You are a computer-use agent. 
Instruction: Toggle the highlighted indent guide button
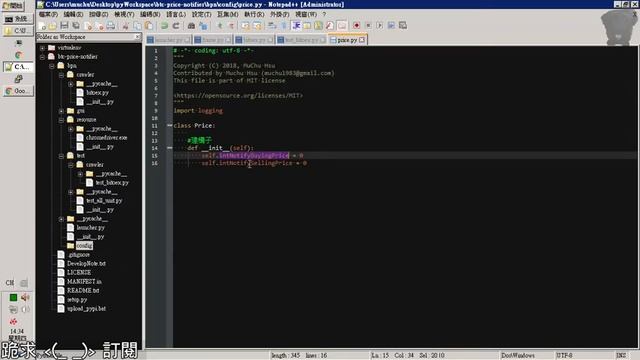pos(296,26)
